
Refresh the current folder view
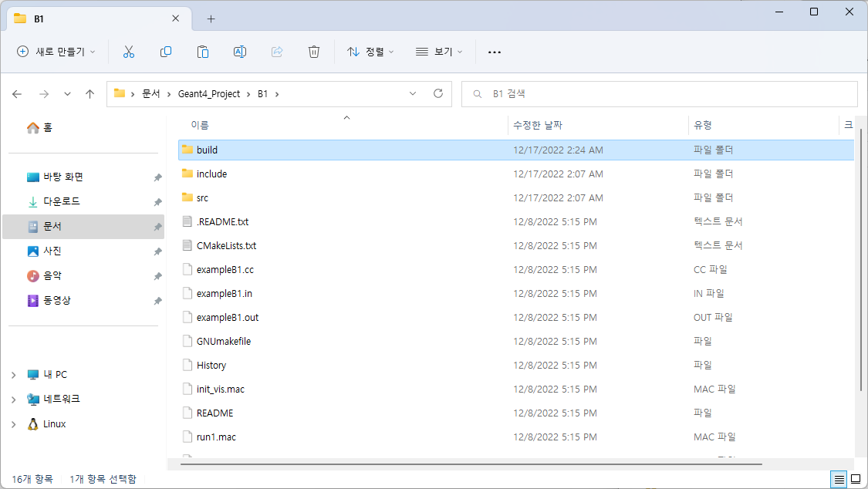pos(438,93)
